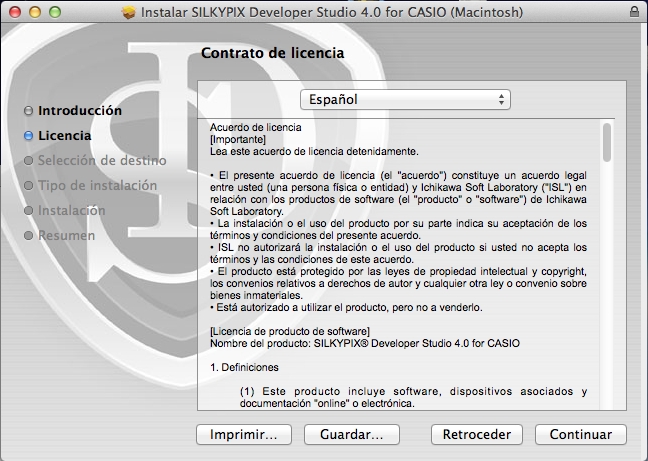Select the Tipo de instalación step
This screenshot has height=461, width=648.
click(x=98, y=185)
